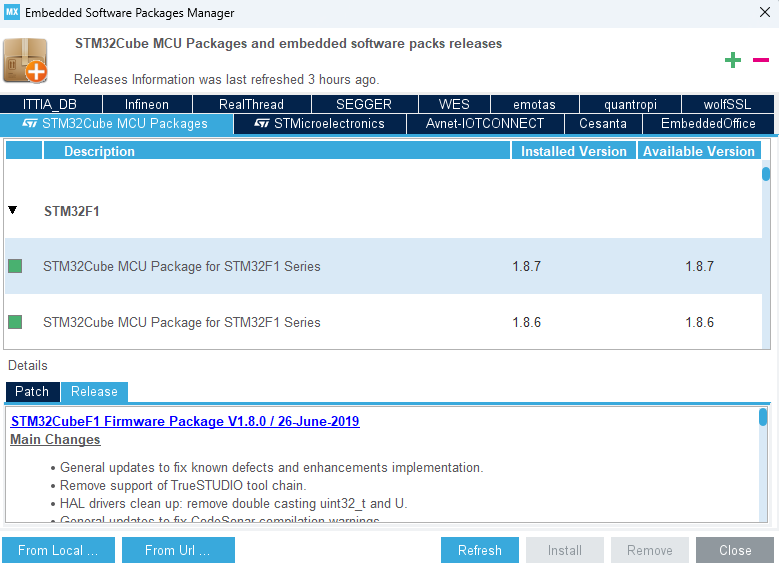The height and width of the screenshot is (564, 779).
Task: Click the Refresh button
Action: [480, 550]
